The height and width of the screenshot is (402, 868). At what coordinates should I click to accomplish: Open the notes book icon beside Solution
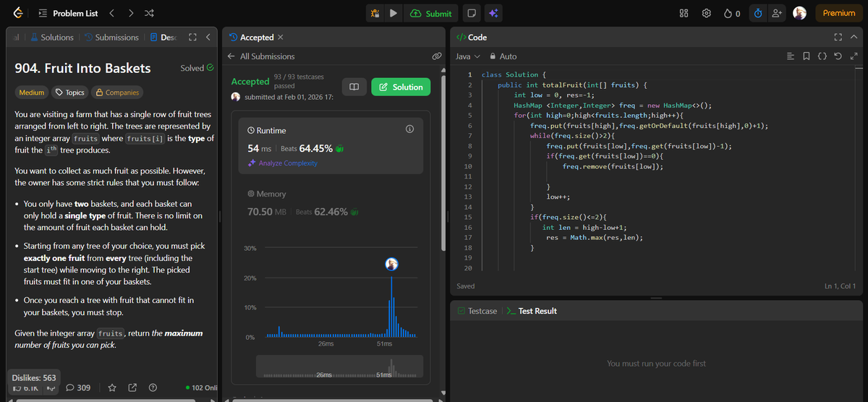pos(354,87)
